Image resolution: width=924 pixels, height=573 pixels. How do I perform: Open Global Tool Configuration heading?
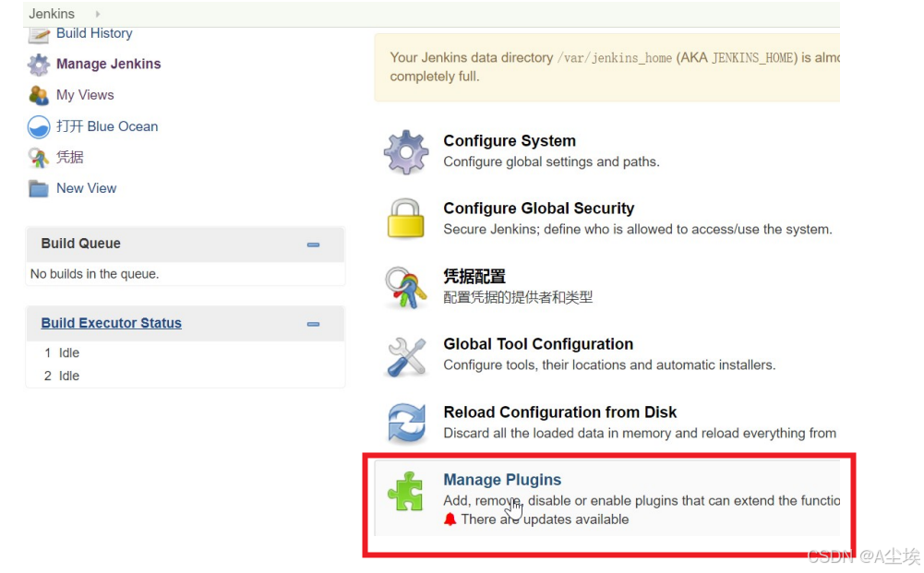pyautogui.click(x=538, y=344)
